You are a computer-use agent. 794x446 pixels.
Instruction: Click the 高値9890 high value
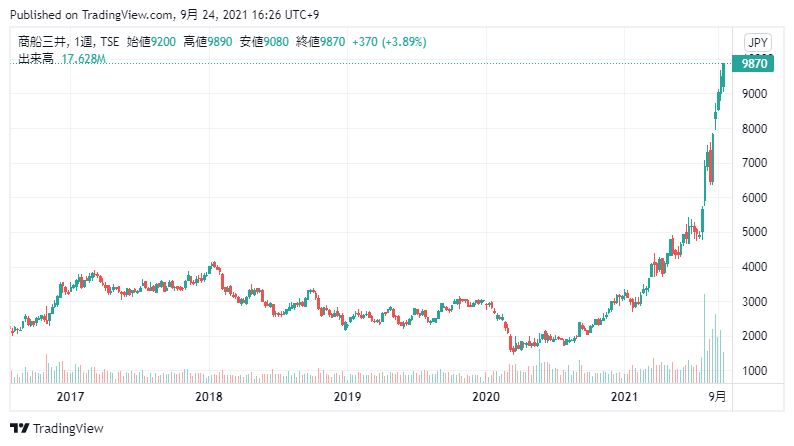[208, 42]
